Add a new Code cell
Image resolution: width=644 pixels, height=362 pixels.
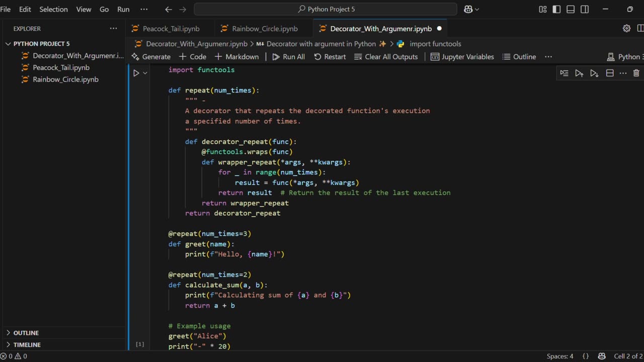(x=192, y=57)
